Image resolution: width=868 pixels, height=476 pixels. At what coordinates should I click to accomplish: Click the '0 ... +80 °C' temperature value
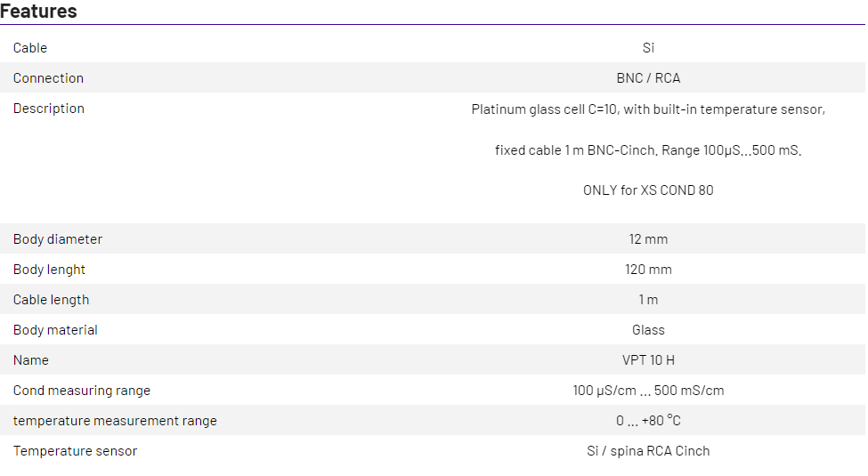point(648,421)
